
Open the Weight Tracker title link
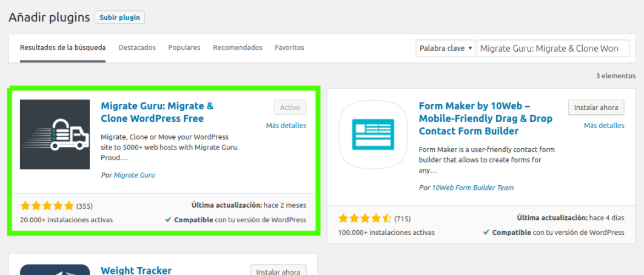tap(136, 271)
